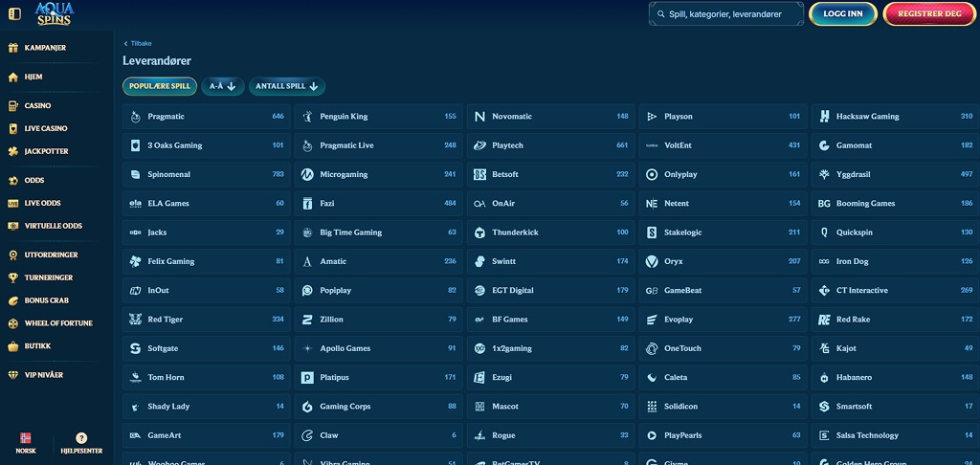The height and width of the screenshot is (465, 980).
Task: Go to Hjem house icon
Action: tap(12, 77)
